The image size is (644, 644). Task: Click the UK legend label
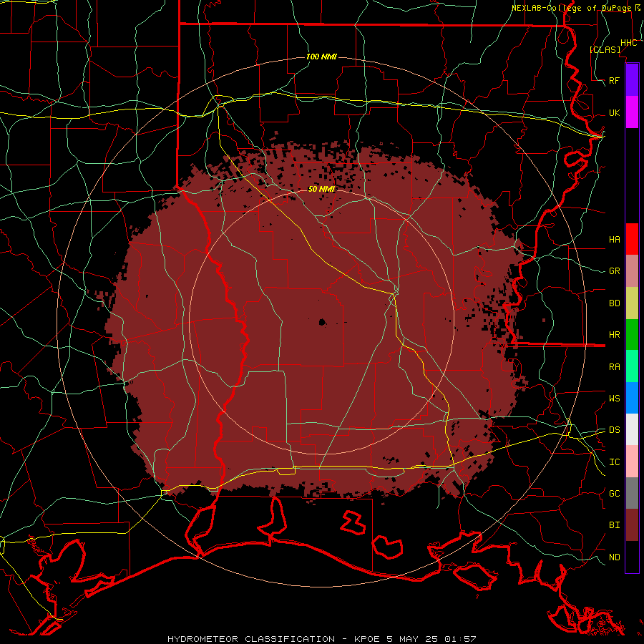point(614,112)
